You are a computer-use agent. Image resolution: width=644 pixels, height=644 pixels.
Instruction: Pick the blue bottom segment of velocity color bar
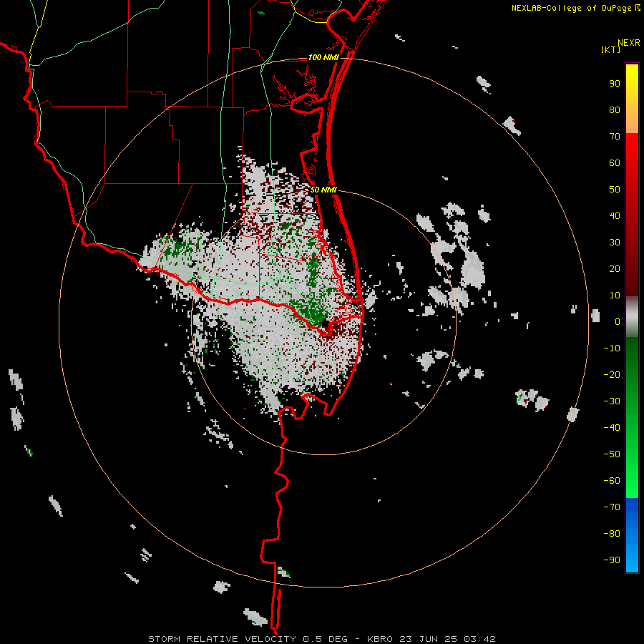click(632, 535)
